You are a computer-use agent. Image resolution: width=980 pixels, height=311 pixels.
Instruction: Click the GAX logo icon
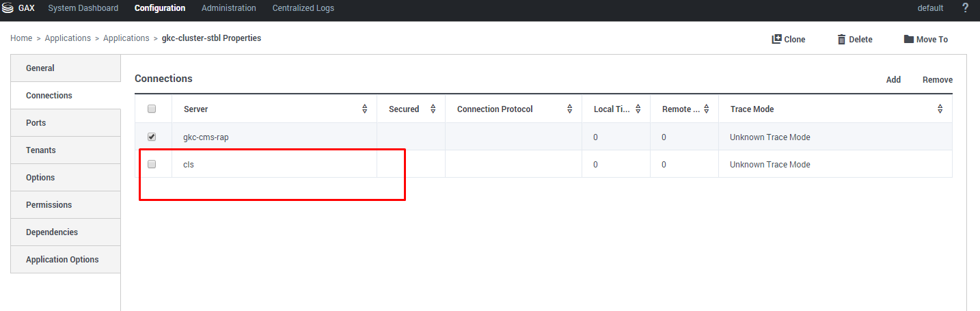click(x=8, y=8)
